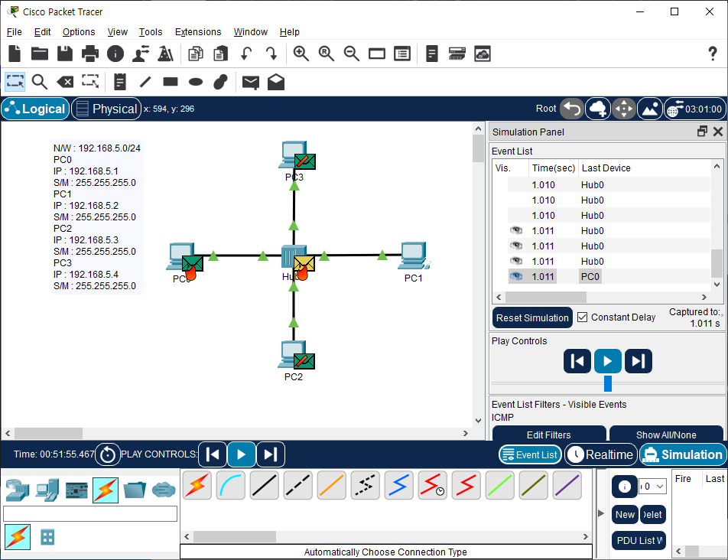
Task: Switch to the Logical workspace tab
Action: click(x=36, y=109)
